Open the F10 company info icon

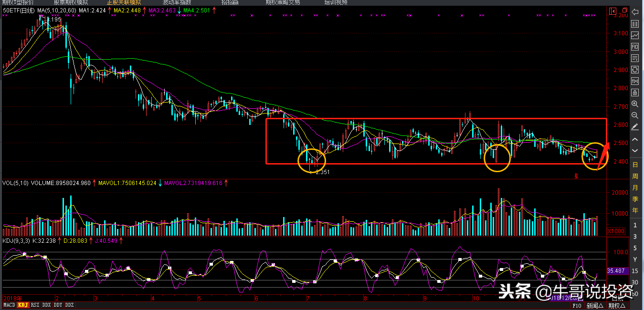635,47
